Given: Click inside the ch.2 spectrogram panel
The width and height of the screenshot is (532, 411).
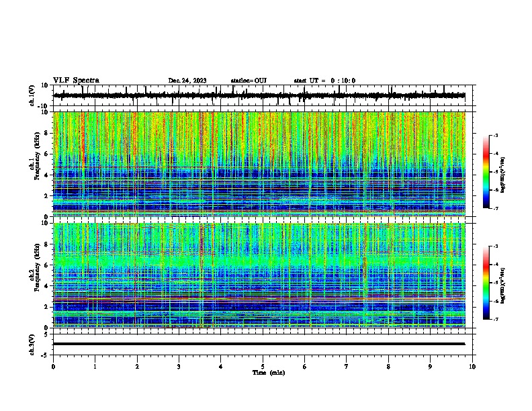Looking at the screenshot, I should tap(259, 275).
